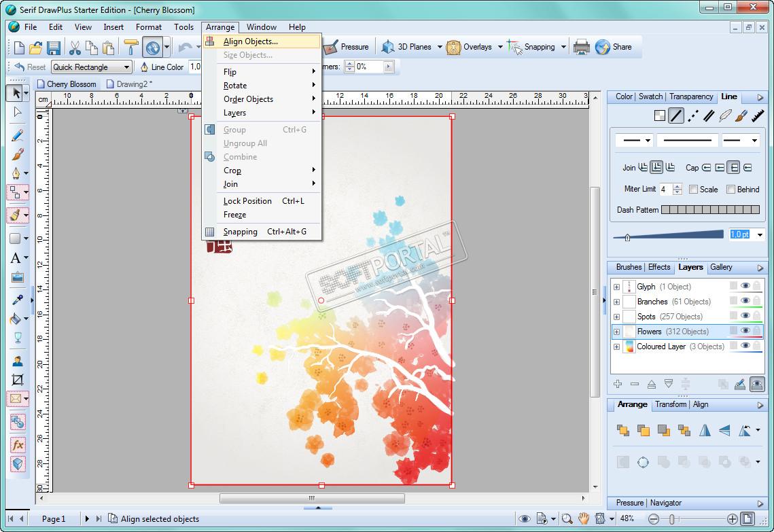Toggle lock on Glyph layer
The height and width of the screenshot is (532, 774).
click(x=757, y=286)
